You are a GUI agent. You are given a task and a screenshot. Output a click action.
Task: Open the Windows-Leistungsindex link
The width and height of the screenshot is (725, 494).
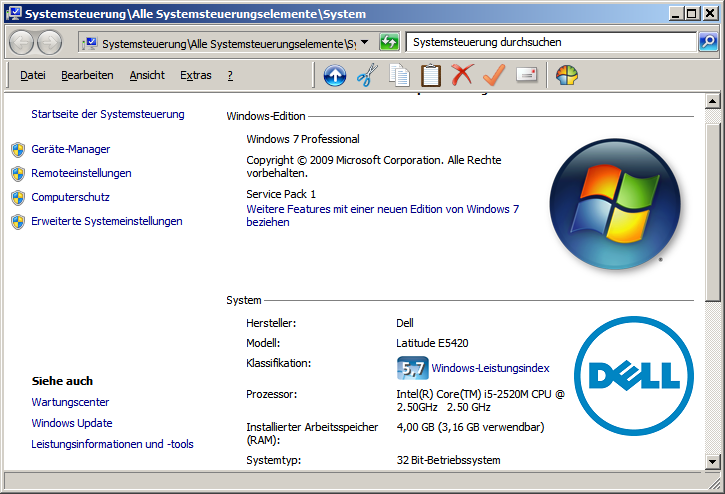(x=490, y=368)
